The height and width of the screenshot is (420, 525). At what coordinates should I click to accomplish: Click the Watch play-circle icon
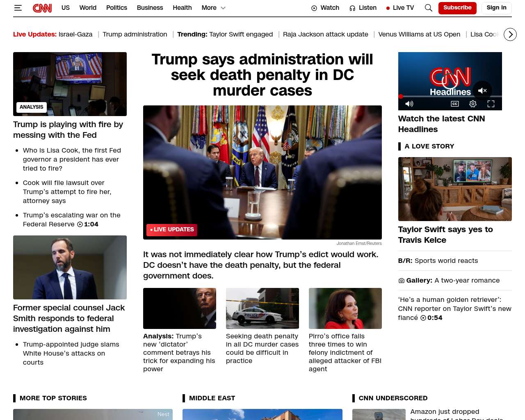pos(314,8)
